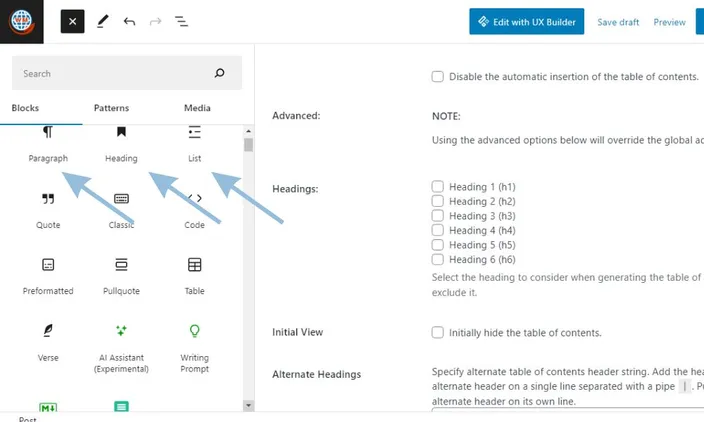Insert the green form block icon

121,406
